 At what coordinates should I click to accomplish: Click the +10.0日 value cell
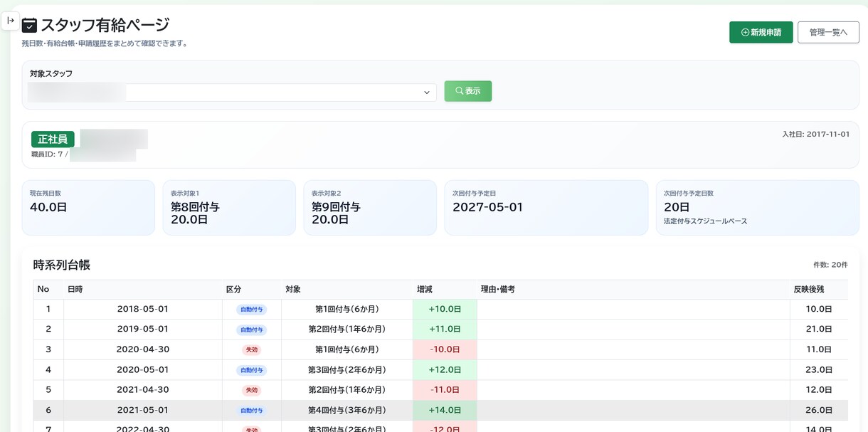[x=445, y=309]
